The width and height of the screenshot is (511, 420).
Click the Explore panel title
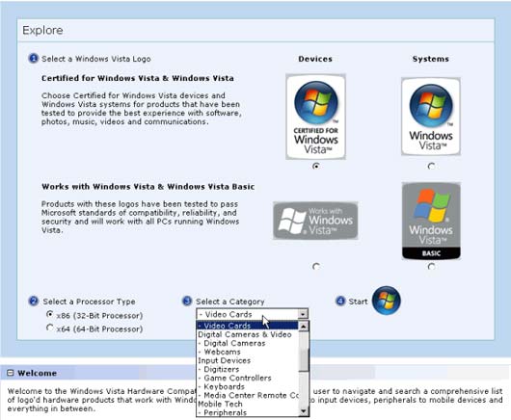[x=42, y=30]
